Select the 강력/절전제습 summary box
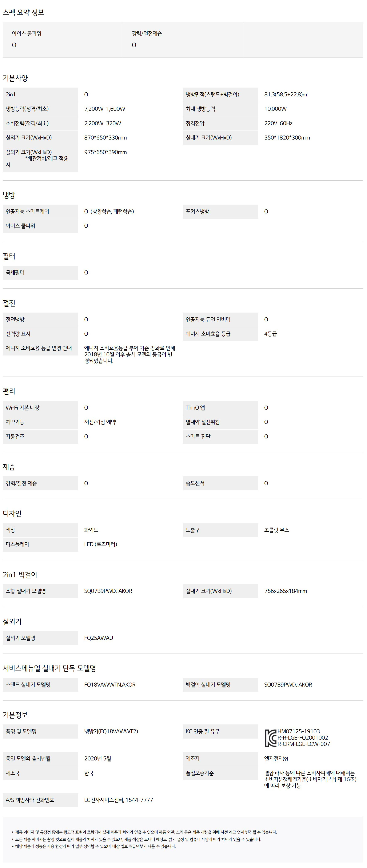Image resolution: width=367 pixels, height=868 pixels. (183, 40)
